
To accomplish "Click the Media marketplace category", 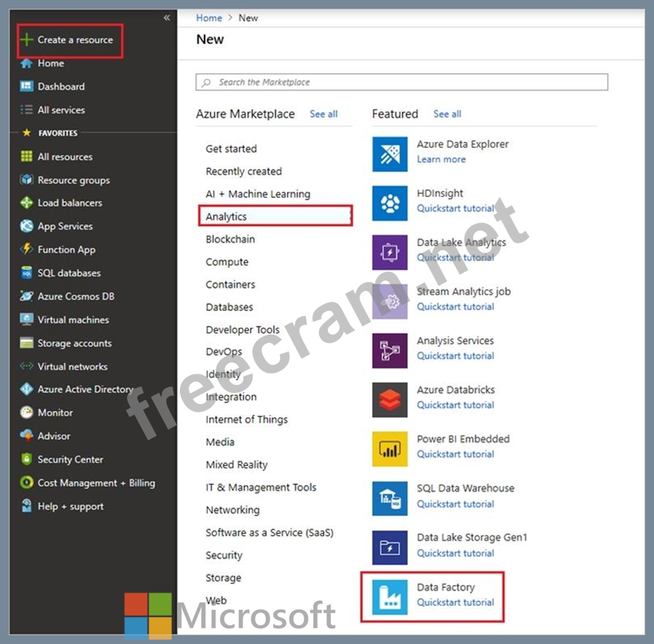I will 219,442.
